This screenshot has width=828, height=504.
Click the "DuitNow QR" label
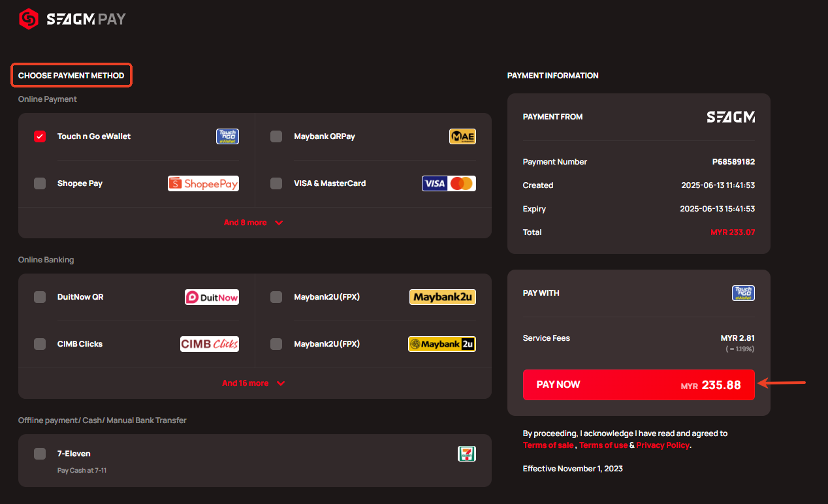[x=80, y=297]
